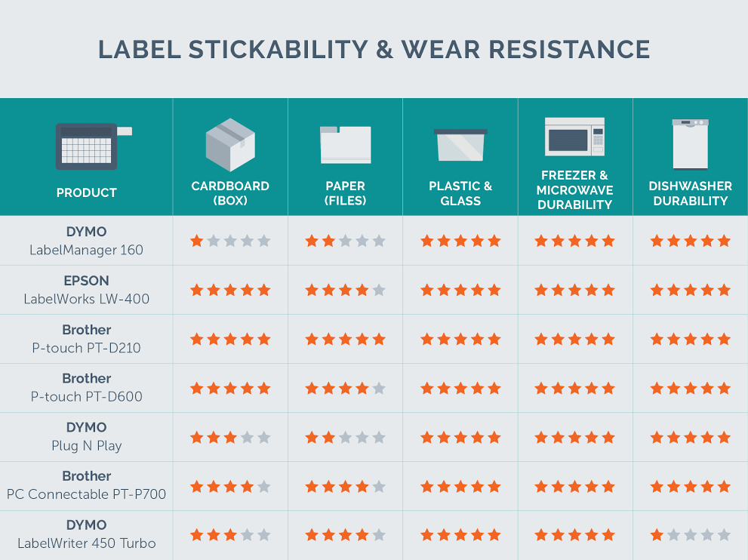Select the EPSON LabelWorks LW-400 product name
The width and height of the screenshot is (748, 560).
coord(87,290)
